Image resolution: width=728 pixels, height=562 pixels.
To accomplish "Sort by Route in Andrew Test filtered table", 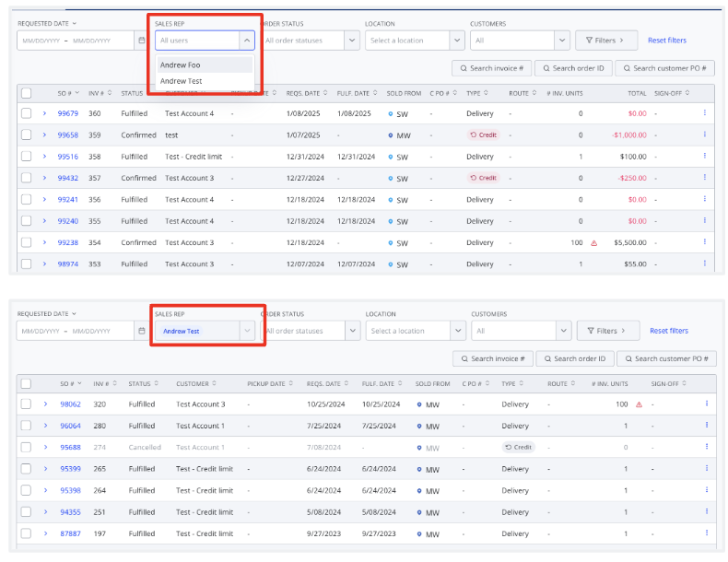I will pos(561,384).
